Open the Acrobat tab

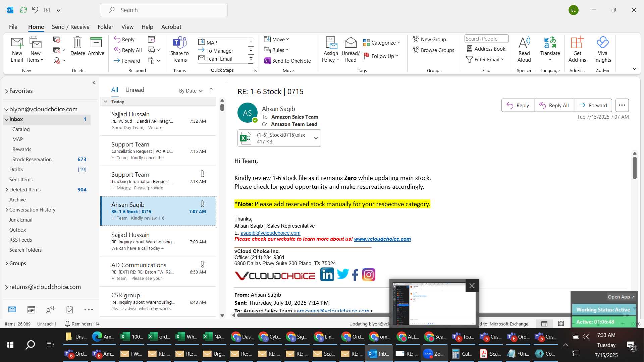click(171, 27)
